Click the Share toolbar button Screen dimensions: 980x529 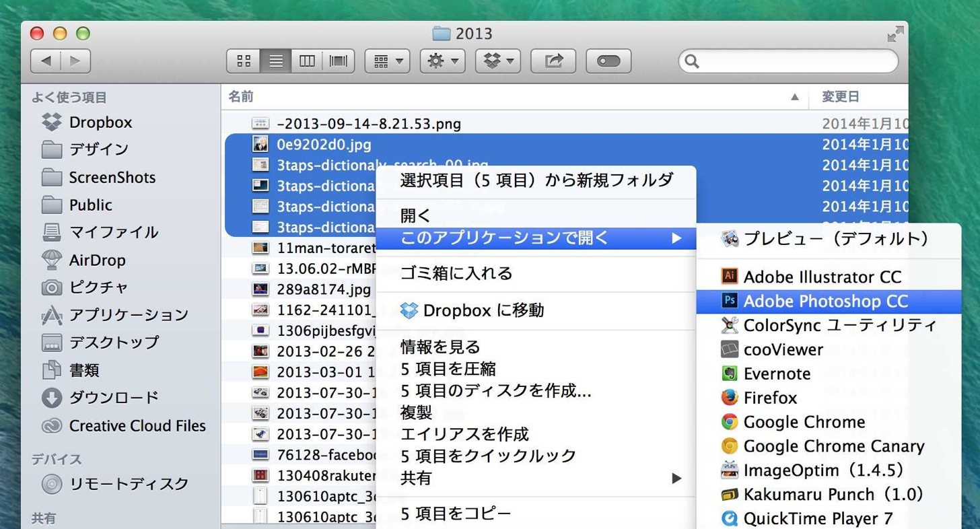coord(553,61)
